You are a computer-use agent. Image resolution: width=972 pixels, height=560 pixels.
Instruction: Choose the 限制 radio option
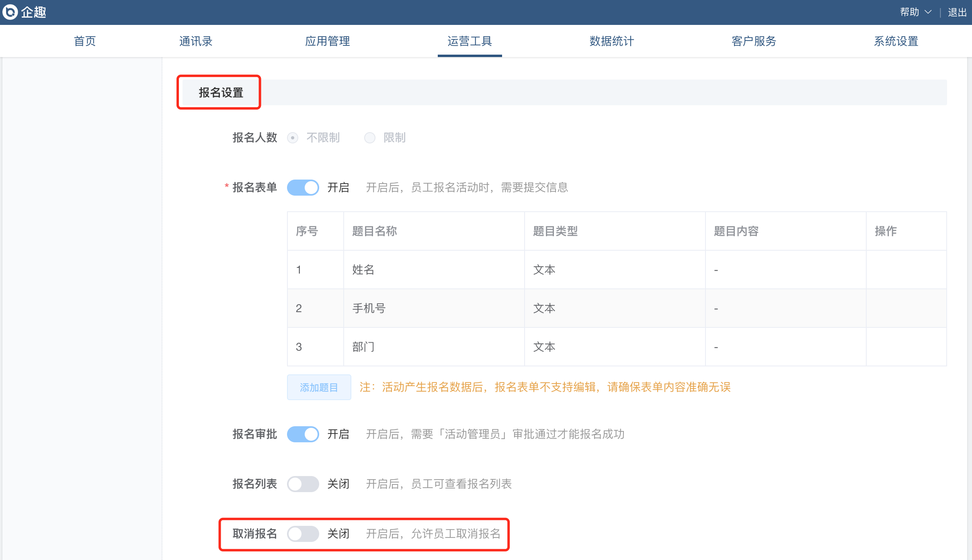click(370, 138)
